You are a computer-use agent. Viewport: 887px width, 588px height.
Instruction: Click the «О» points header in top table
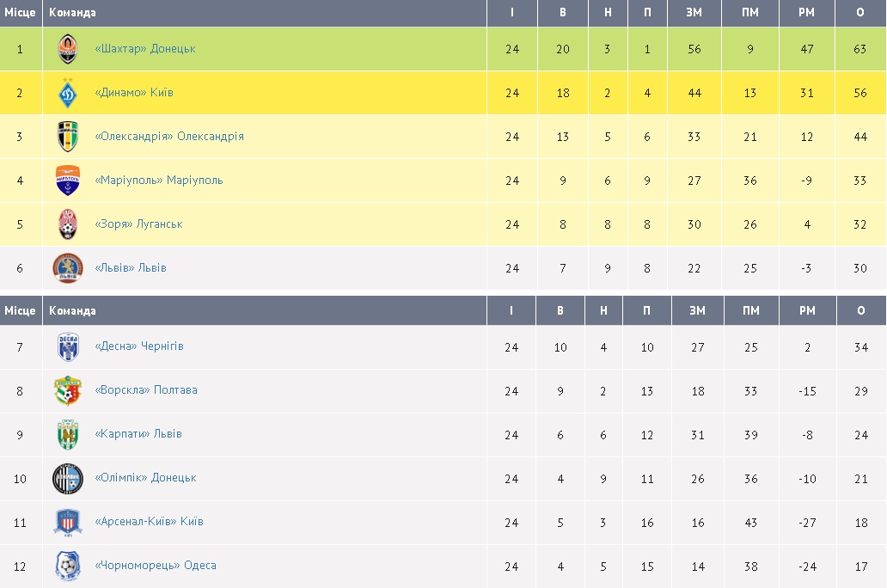859,13
